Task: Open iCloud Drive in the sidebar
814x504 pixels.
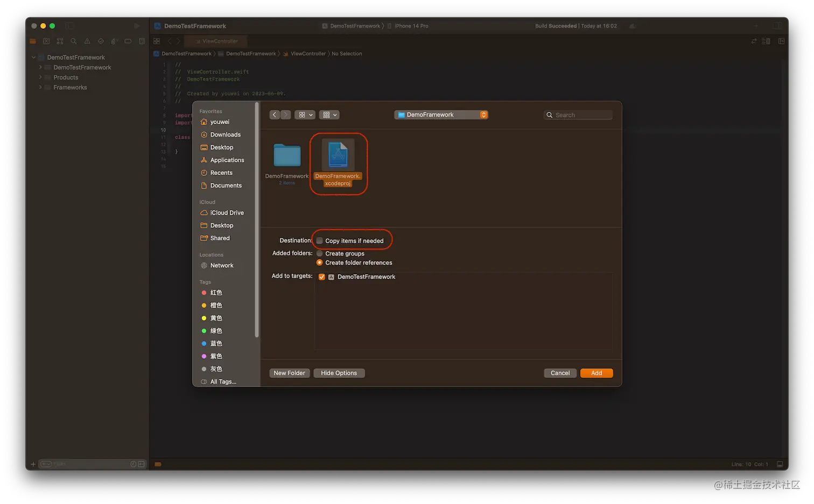Action: pos(226,212)
